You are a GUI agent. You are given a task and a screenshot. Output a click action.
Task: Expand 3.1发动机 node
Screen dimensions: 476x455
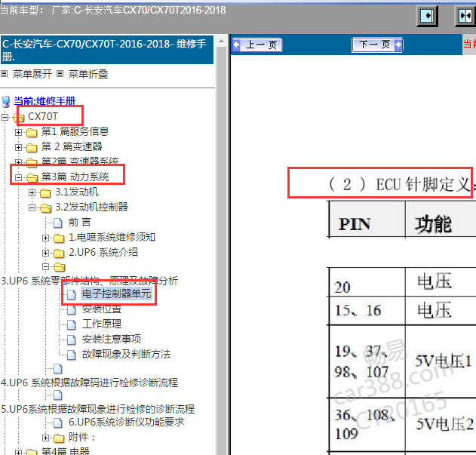click(x=32, y=193)
